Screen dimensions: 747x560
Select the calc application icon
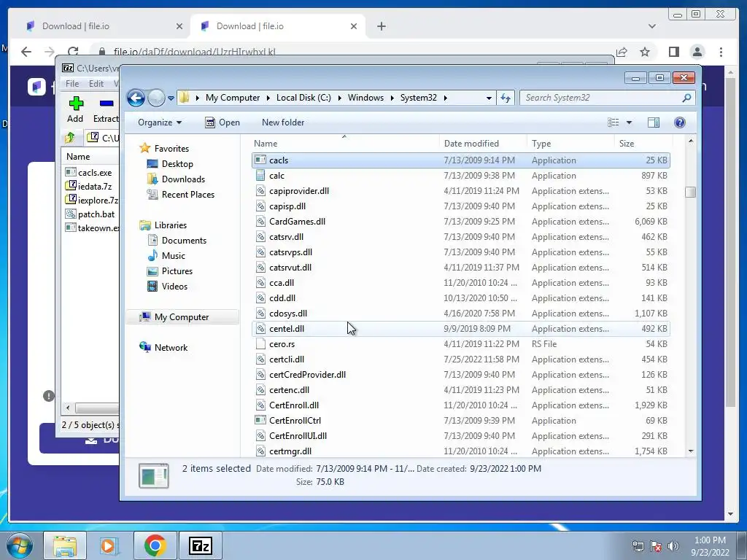pos(260,176)
